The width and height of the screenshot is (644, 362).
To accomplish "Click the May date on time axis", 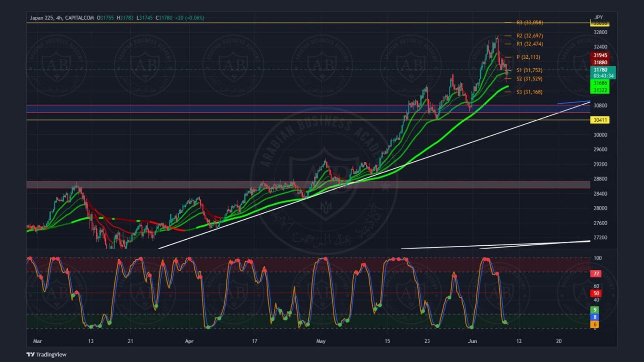I will (321, 341).
